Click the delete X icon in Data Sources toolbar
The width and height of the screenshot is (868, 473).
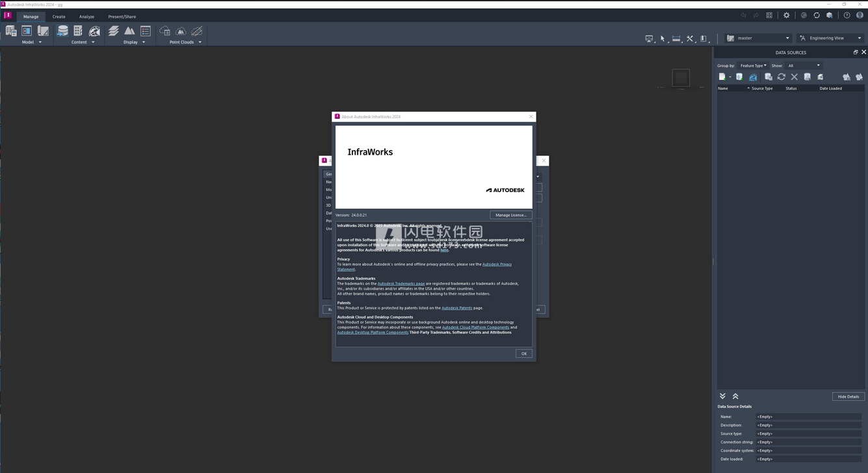click(795, 77)
